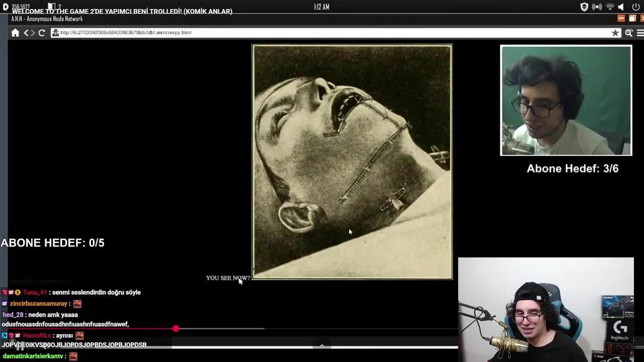Navigate forward in the A.N.N browser

point(33,33)
